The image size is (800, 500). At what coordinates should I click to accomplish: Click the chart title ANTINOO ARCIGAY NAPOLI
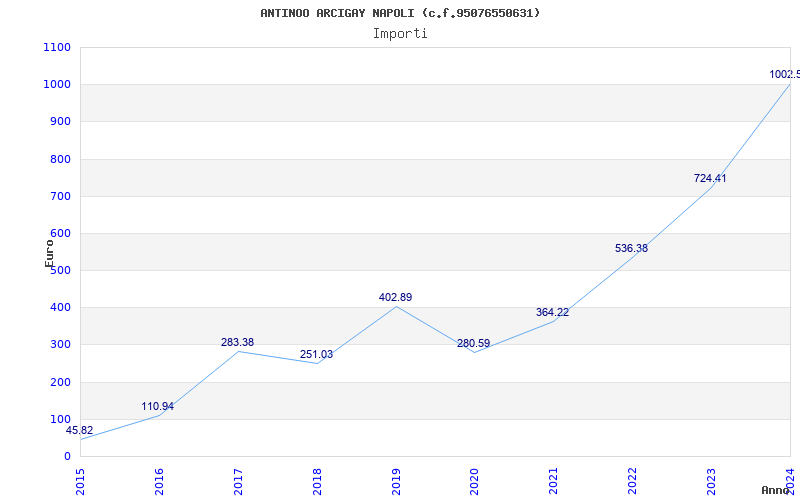tap(400, 13)
